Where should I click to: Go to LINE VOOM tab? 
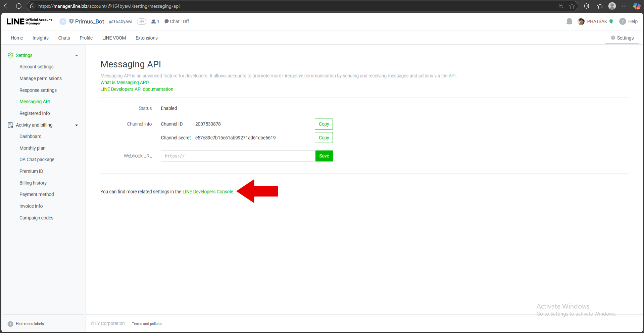pos(114,38)
